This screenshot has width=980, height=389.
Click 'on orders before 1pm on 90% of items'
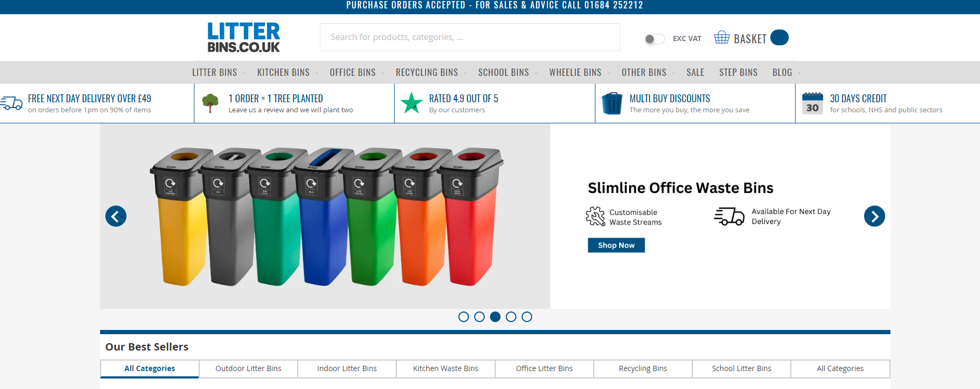[x=90, y=110]
